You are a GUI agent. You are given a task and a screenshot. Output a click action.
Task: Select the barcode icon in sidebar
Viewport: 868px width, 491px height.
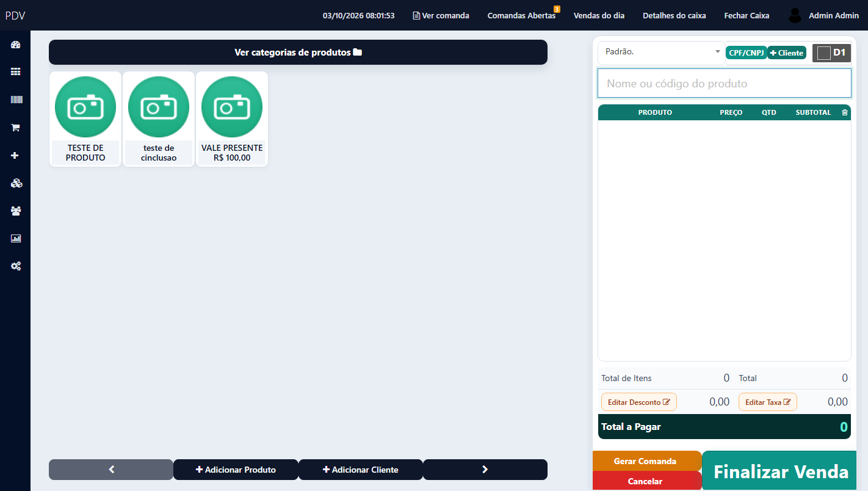[16, 100]
